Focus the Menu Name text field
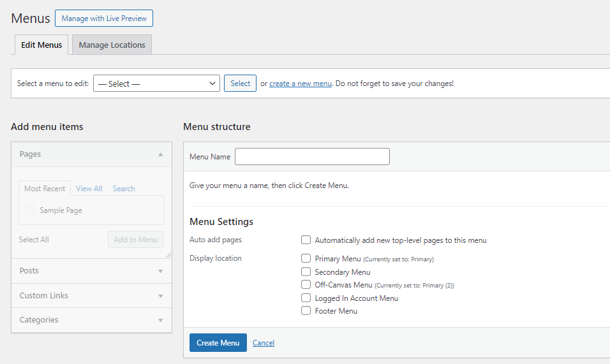 [x=312, y=156]
